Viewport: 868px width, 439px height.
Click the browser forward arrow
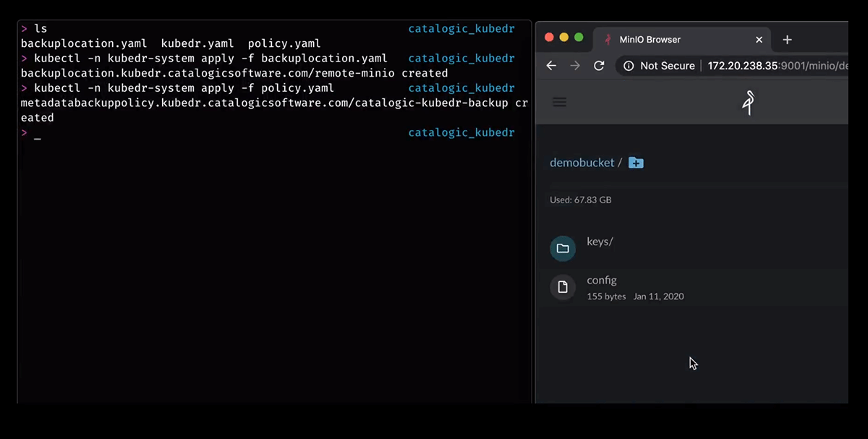575,65
